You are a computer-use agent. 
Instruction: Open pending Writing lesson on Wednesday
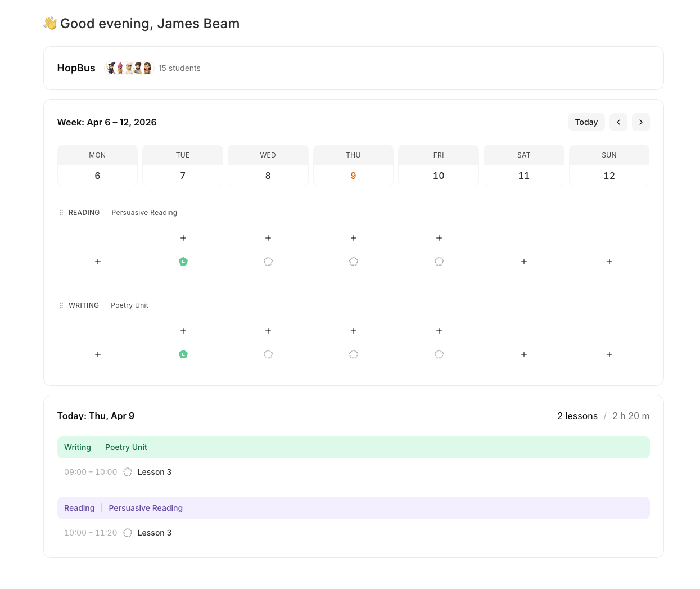[x=268, y=354]
